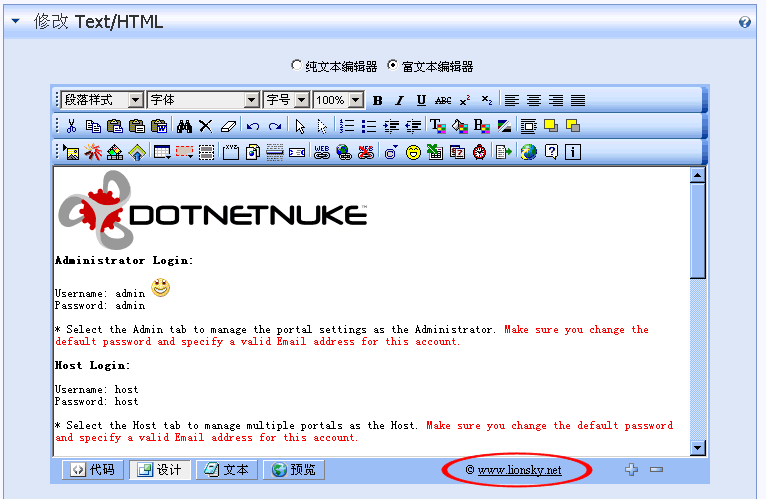Open the paint bucket fill color
This screenshot has width=766, height=499.
click(x=460, y=126)
